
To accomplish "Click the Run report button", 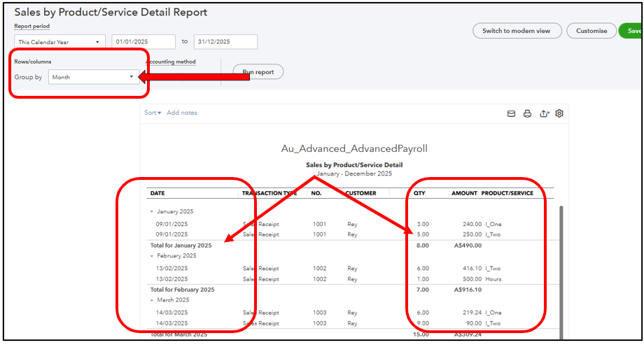I will point(258,72).
